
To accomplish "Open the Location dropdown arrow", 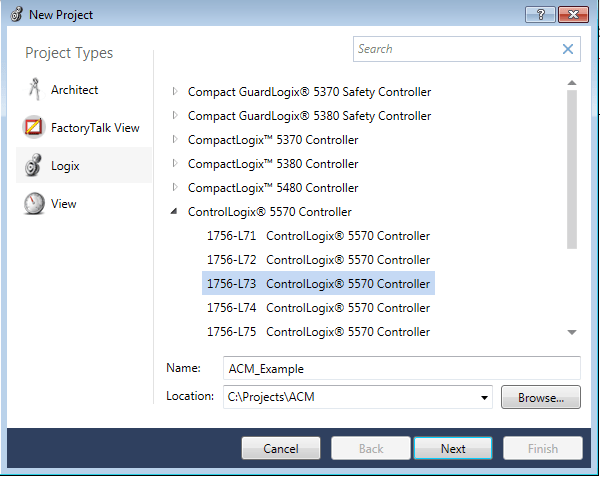I will (x=484, y=397).
